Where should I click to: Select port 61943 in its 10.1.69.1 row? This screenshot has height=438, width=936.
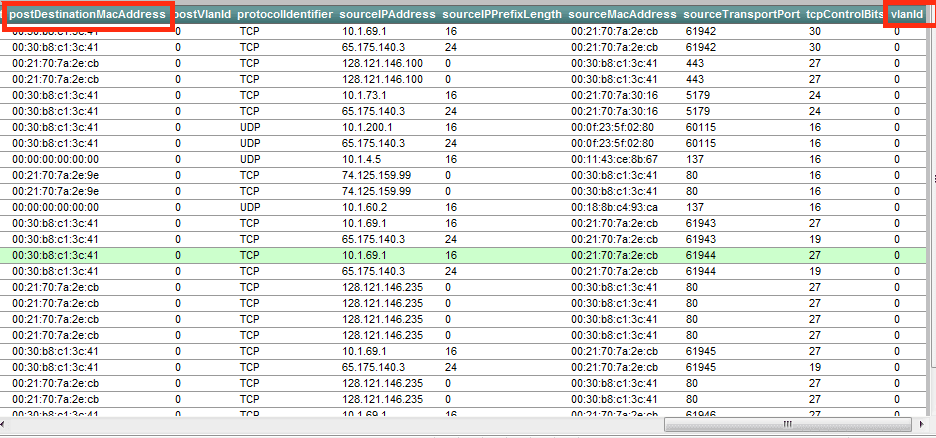(x=701, y=223)
